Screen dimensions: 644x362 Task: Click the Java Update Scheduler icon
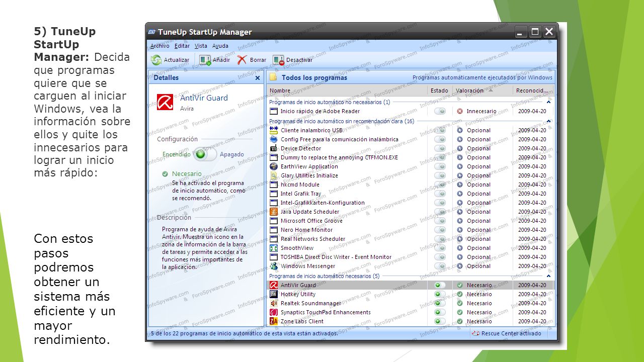pos(274,212)
